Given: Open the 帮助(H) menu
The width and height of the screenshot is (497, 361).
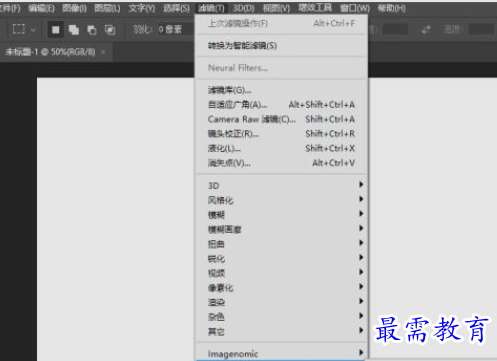Looking at the screenshot, I should 392,8.
